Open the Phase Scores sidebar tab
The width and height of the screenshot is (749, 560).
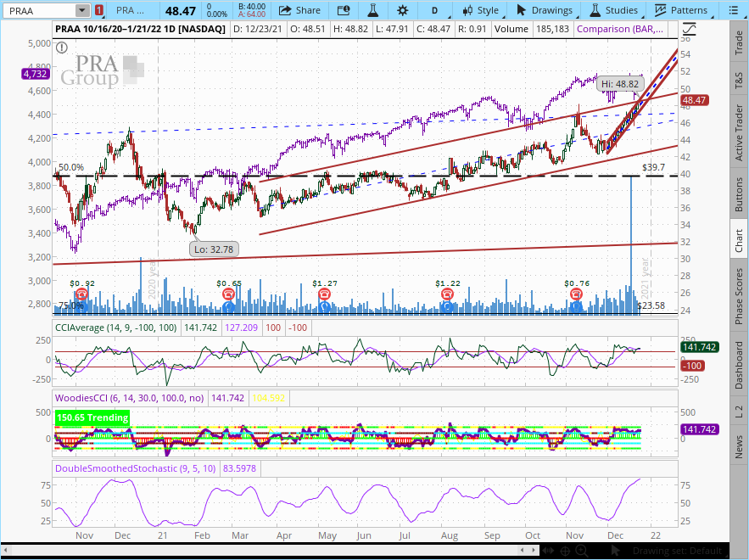(x=739, y=295)
